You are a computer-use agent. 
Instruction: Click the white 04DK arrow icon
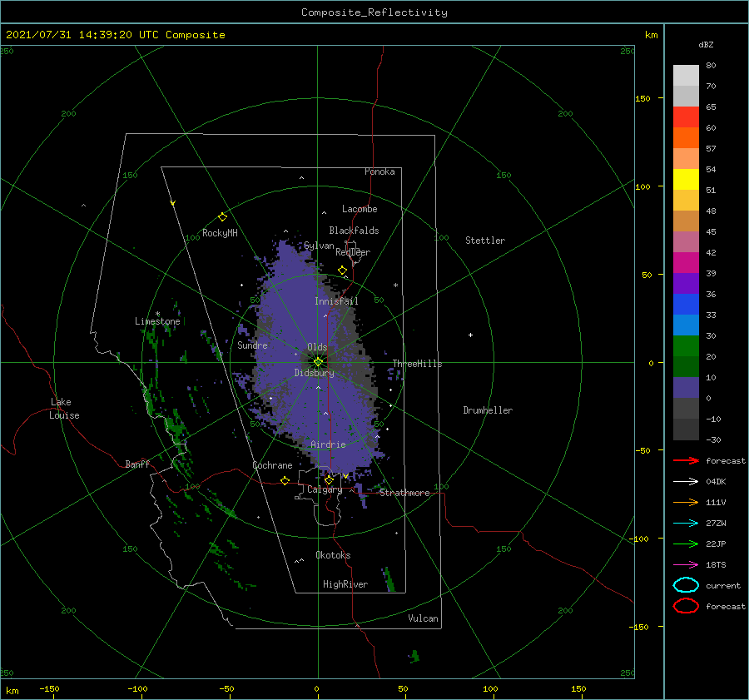point(686,481)
